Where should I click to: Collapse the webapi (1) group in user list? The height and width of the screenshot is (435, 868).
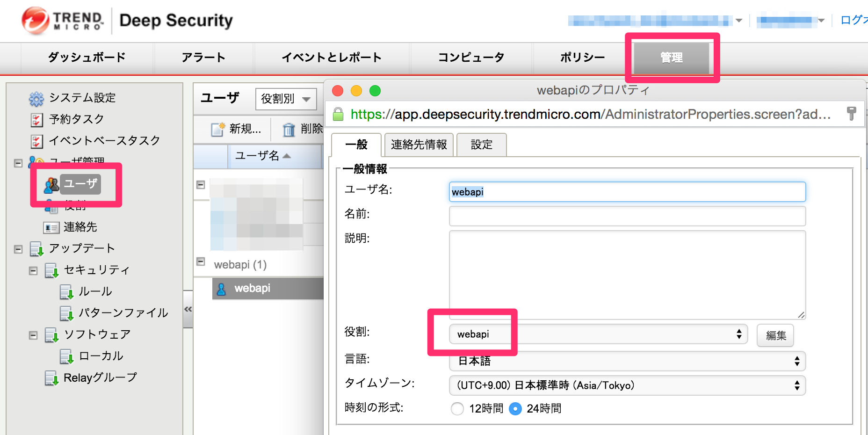click(x=201, y=261)
